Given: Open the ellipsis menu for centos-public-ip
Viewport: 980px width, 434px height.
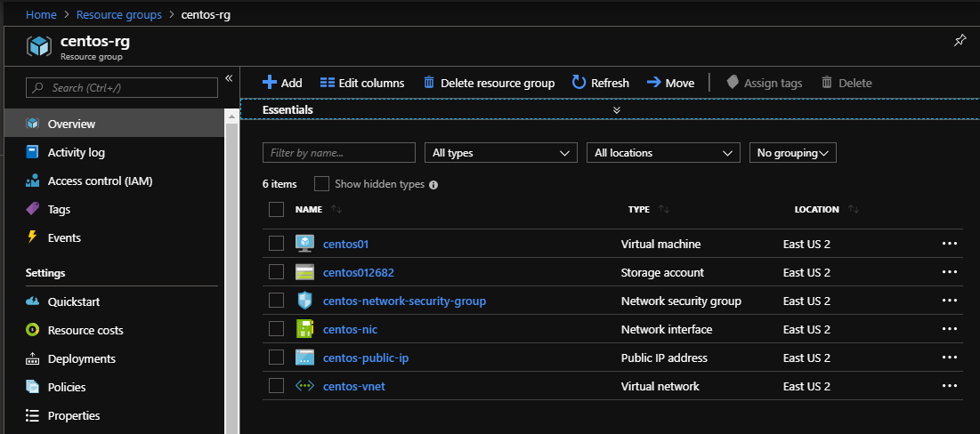Looking at the screenshot, I should (x=950, y=358).
